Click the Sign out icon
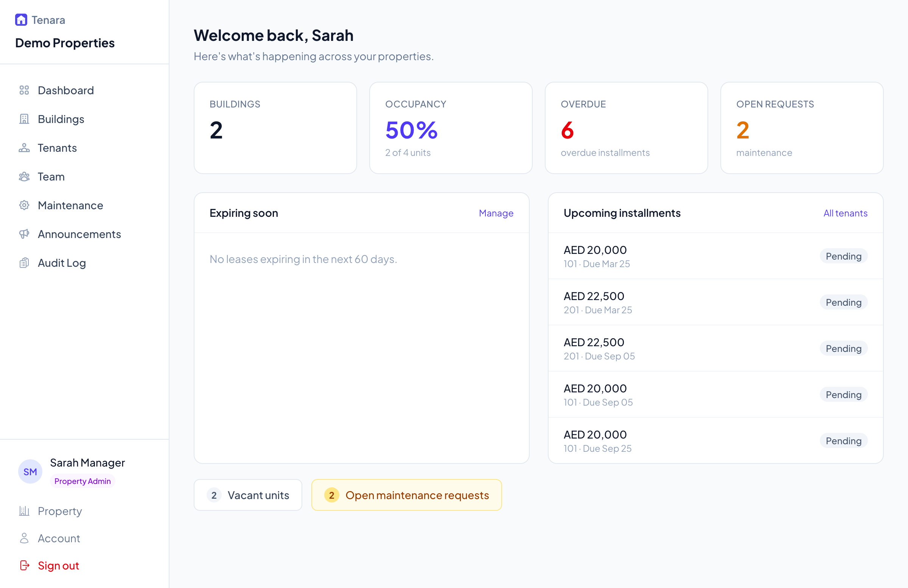 pyautogui.click(x=25, y=566)
